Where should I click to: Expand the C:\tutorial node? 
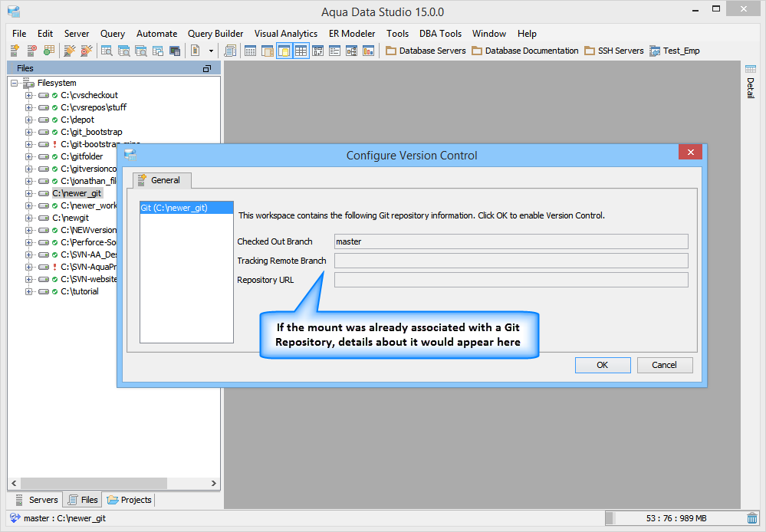(x=29, y=291)
